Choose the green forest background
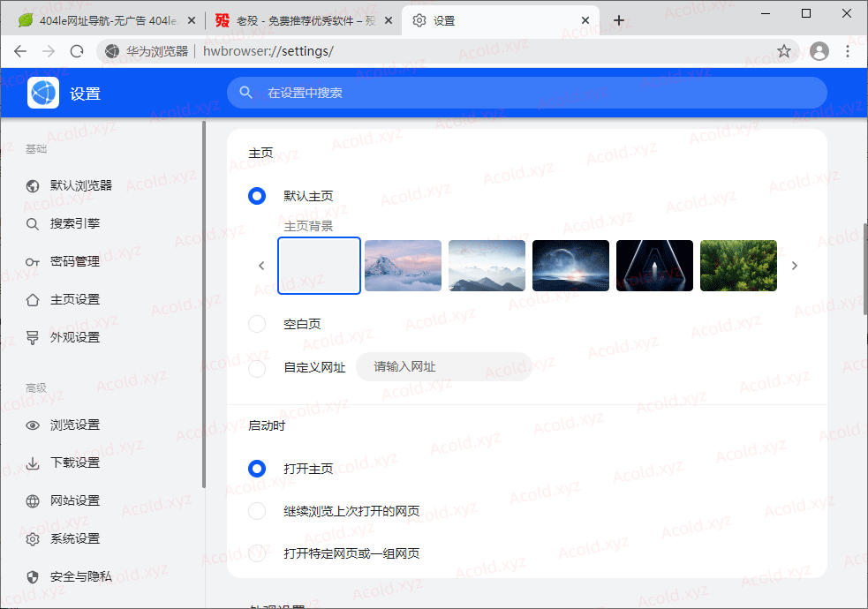This screenshot has height=609, width=868. (738, 266)
